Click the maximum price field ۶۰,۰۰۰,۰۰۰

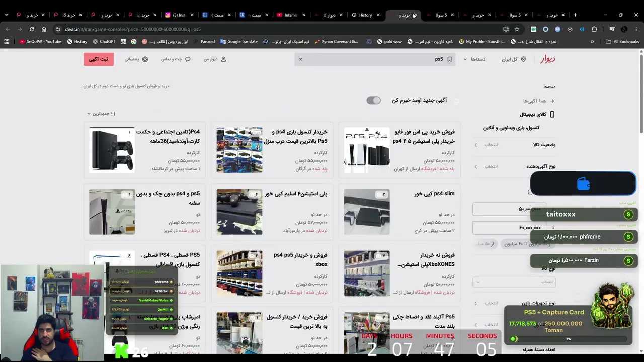[509, 228]
